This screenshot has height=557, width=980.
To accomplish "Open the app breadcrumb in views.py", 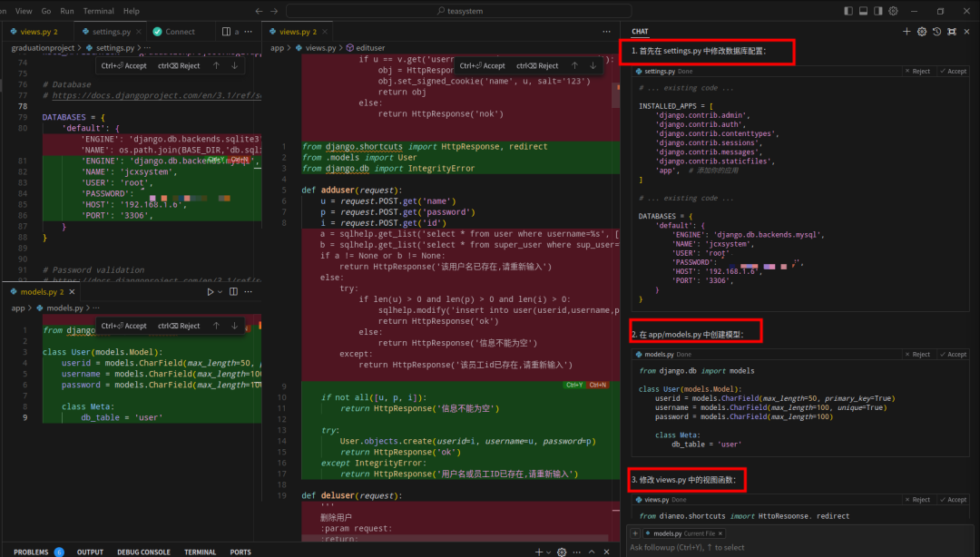I will pyautogui.click(x=277, y=47).
